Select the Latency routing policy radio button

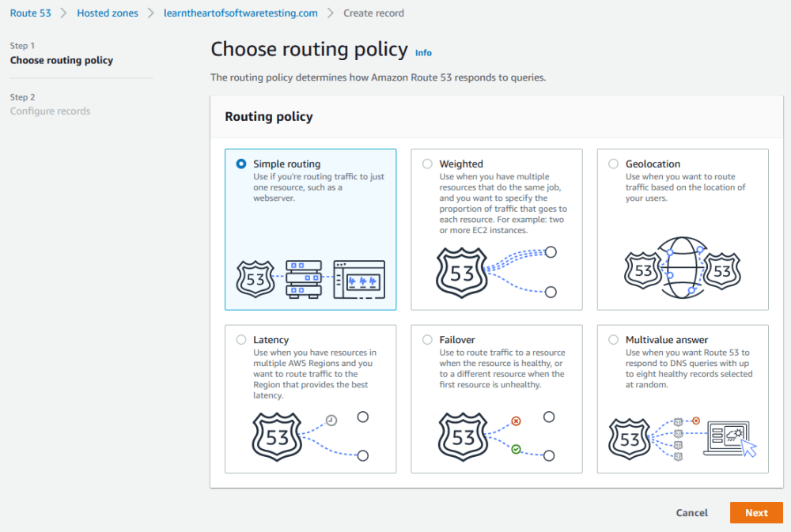241,339
